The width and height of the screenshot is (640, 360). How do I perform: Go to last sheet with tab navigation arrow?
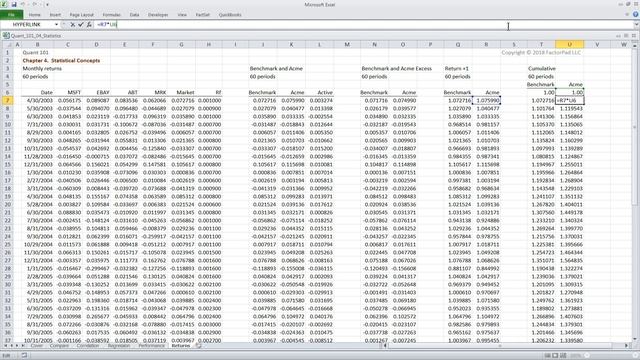pos(22,346)
